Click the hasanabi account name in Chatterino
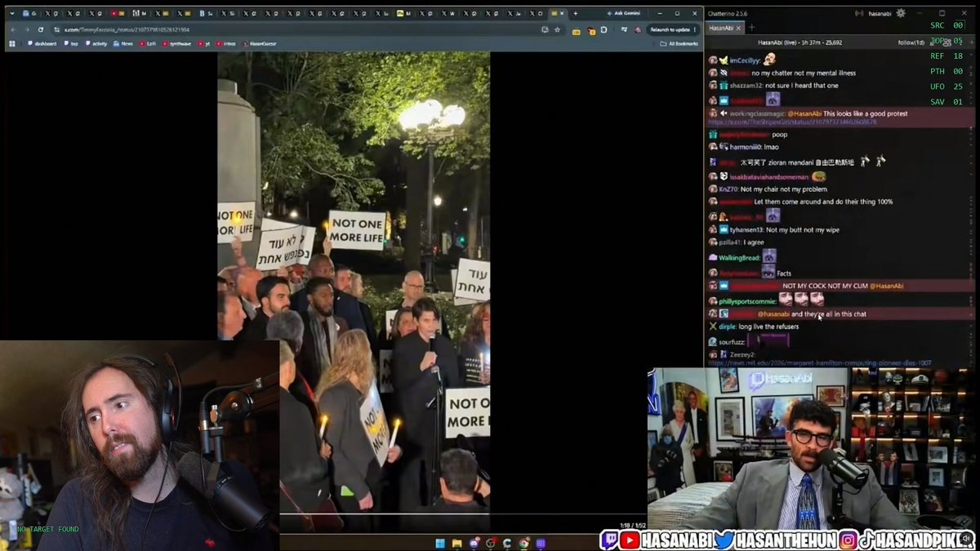 point(880,13)
